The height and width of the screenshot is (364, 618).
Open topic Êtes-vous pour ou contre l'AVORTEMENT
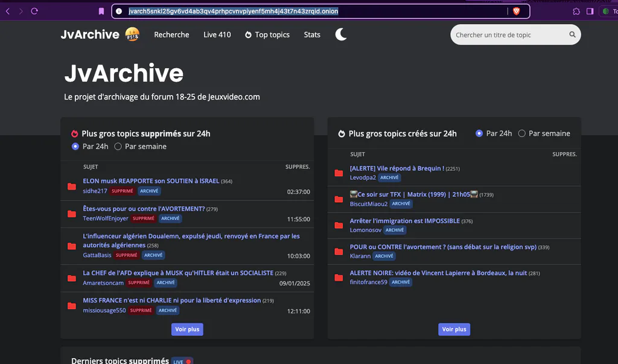144,209
